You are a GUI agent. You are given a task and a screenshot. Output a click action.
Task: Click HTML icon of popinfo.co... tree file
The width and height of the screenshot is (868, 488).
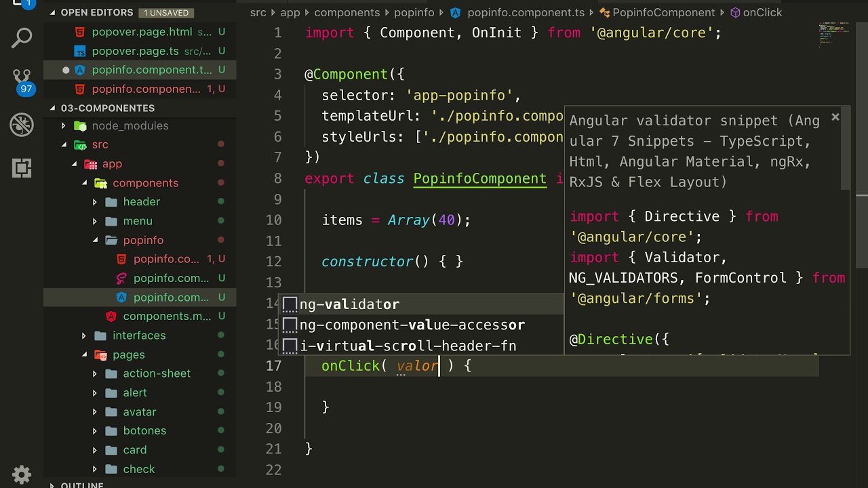point(121,259)
